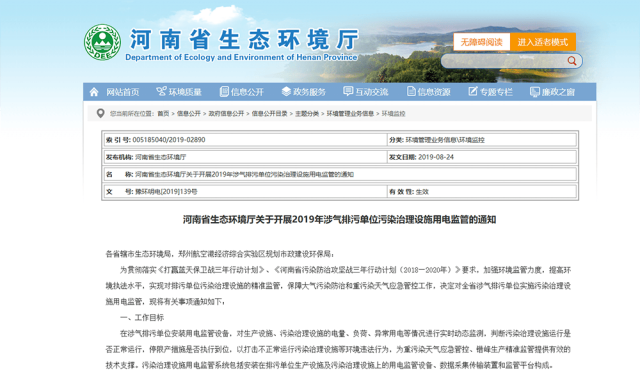
Task: Open 互动交流 navigation item
Action: 371,92
